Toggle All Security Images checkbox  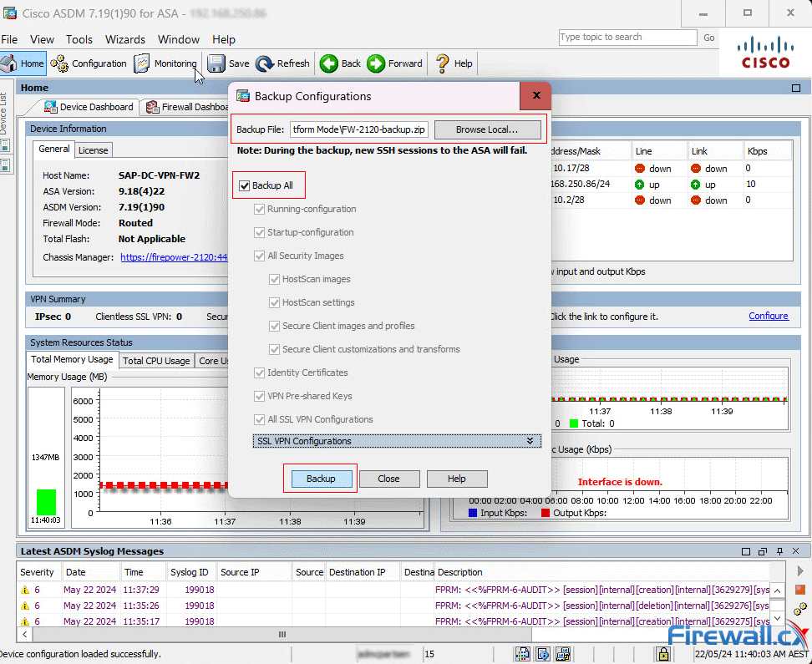pyautogui.click(x=260, y=256)
